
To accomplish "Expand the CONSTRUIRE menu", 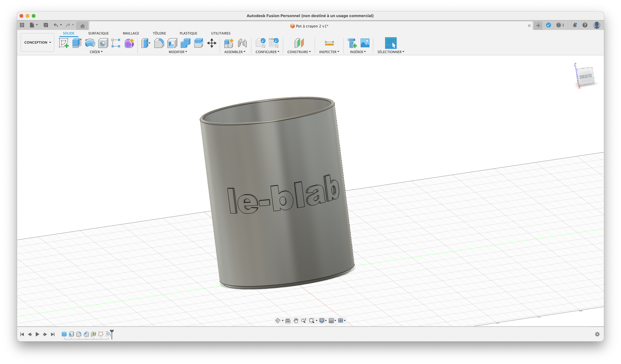I will (x=299, y=52).
